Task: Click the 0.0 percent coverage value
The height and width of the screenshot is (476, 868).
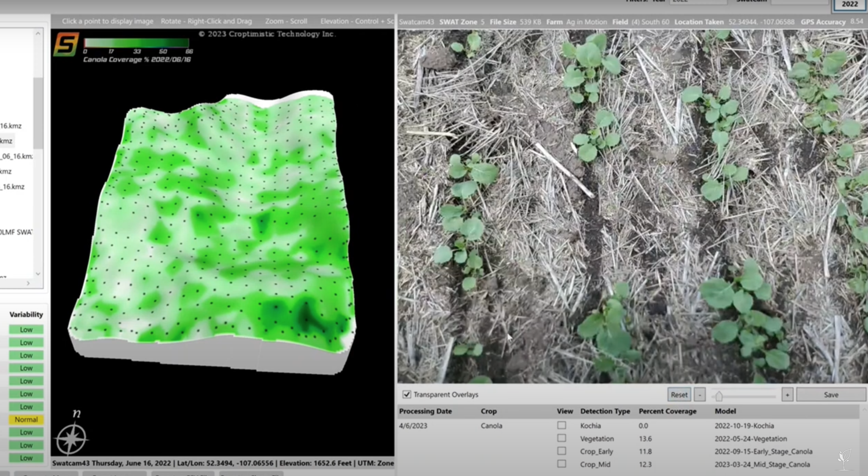Action: pyautogui.click(x=643, y=426)
